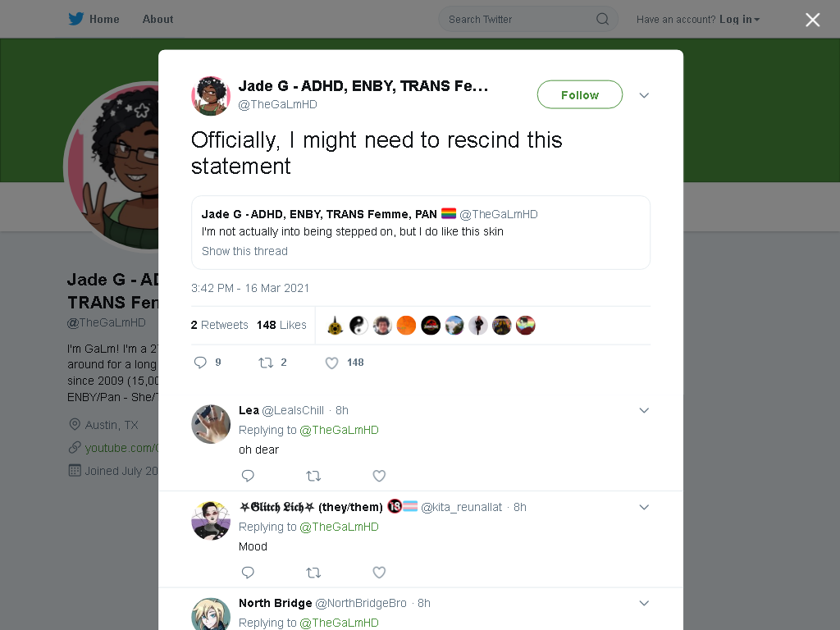Viewport: 840px width, 630px height.
Task: Retweet Lea's 'oh dear' reply
Action: point(313,476)
